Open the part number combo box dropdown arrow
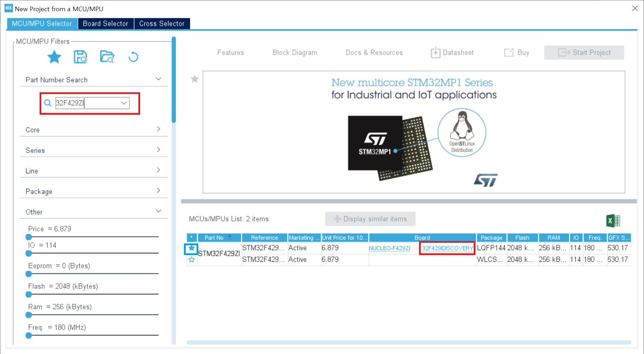 [x=124, y=103]
